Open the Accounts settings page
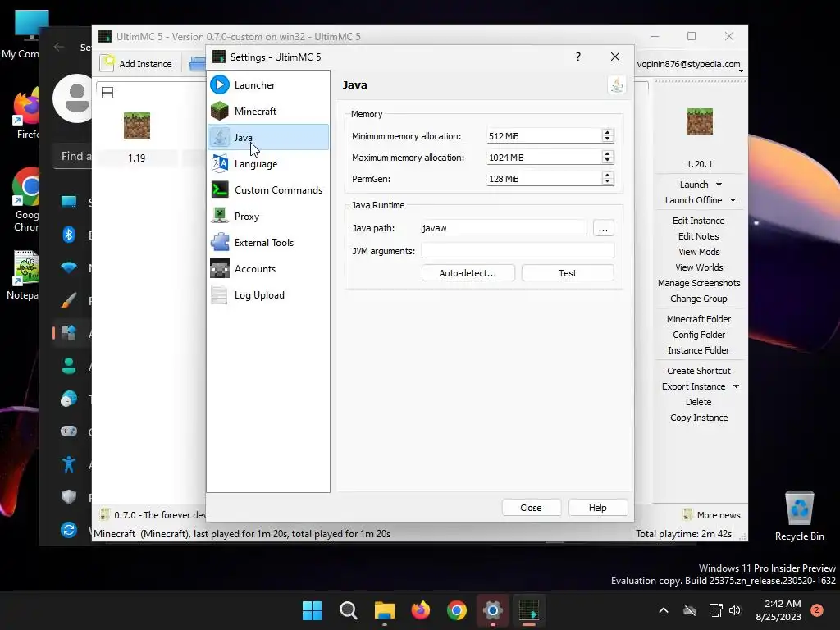The width and height of the screenshot is (840, 630). 268,268
